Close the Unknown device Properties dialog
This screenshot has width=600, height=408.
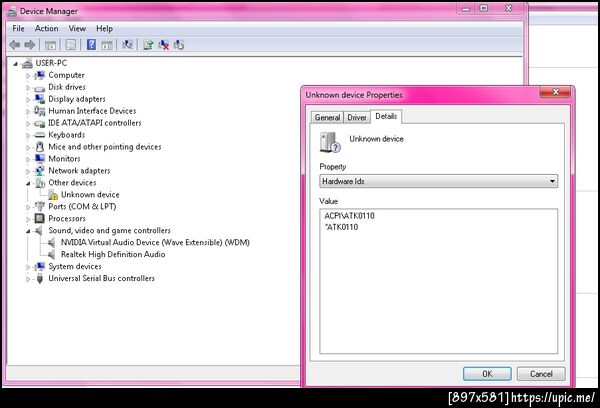pos(555,92)
